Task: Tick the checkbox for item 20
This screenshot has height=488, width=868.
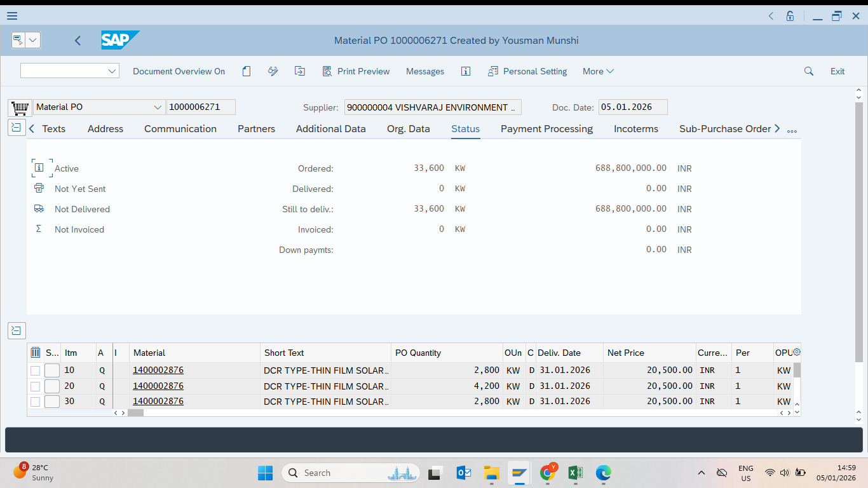Action: pos(35,386)
